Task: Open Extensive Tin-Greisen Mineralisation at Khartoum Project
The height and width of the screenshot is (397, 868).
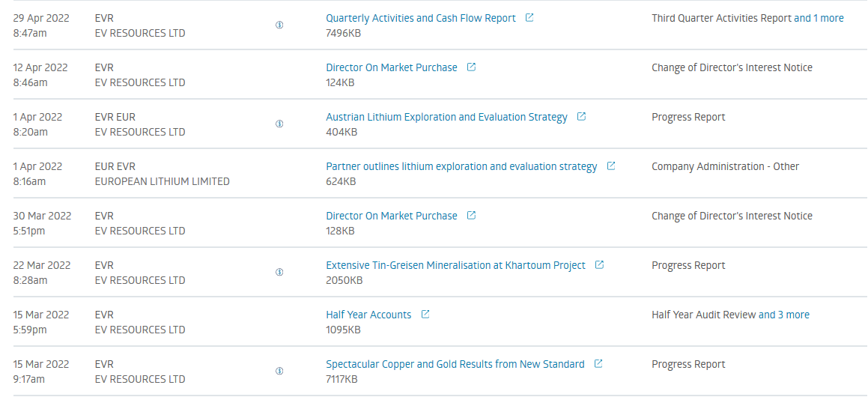Action: pyautogui.click(x=455, y=266)
